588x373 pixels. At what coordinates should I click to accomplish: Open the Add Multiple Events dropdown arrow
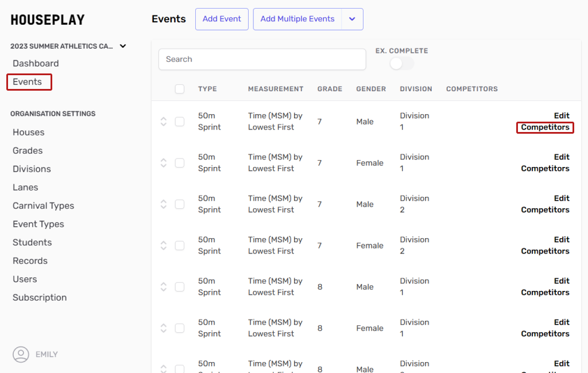click(x=352, y=19)
